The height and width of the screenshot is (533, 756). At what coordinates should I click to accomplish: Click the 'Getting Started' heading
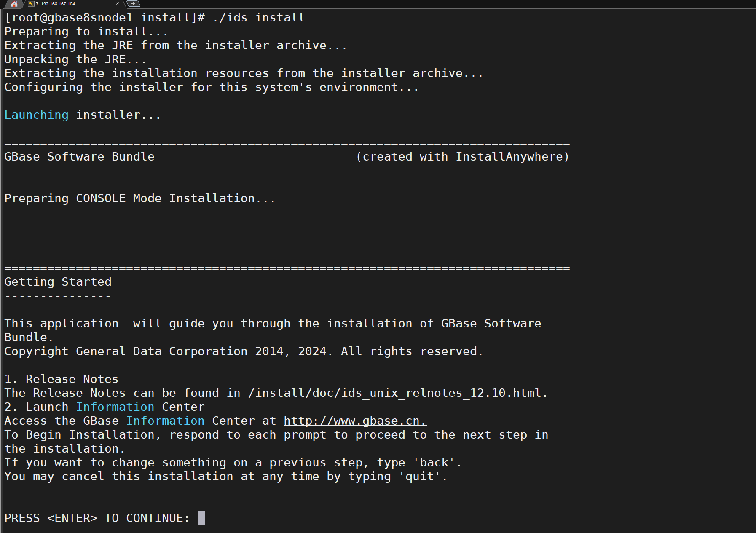point(58,282)
